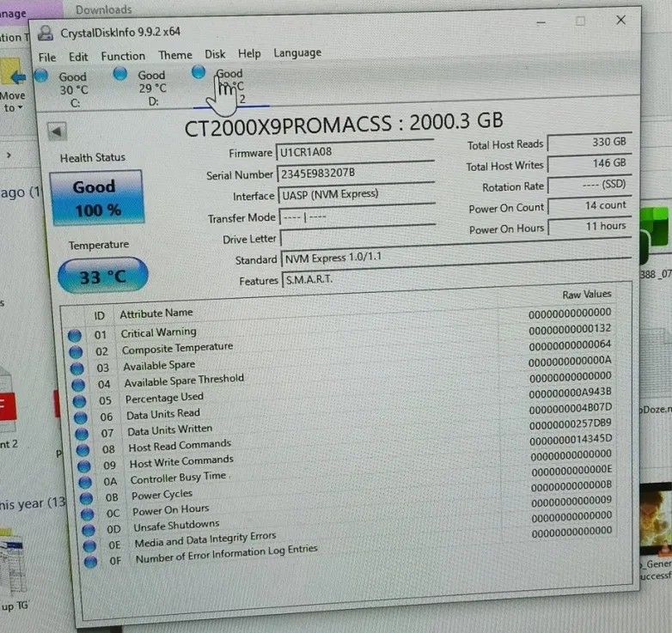Open the Theme menu
Screen dimensions: 672x633
(175, 55)
